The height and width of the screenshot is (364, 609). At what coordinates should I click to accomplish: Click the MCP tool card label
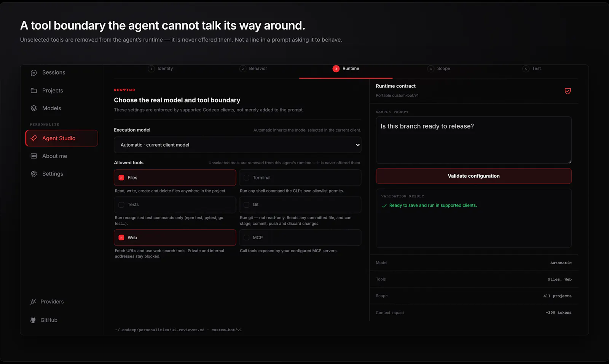coord(258,238)
